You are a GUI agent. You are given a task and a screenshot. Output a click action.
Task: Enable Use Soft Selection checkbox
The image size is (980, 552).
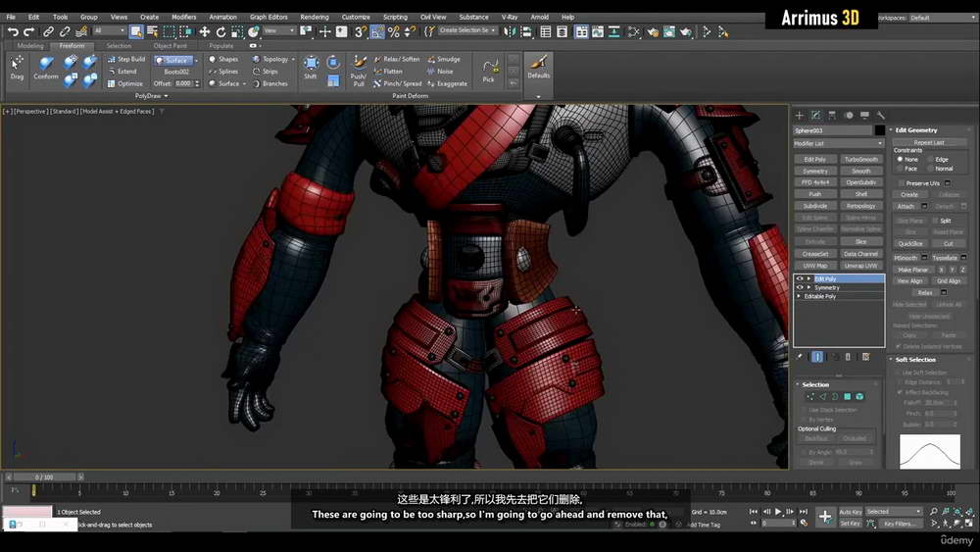tap(898, 373)
